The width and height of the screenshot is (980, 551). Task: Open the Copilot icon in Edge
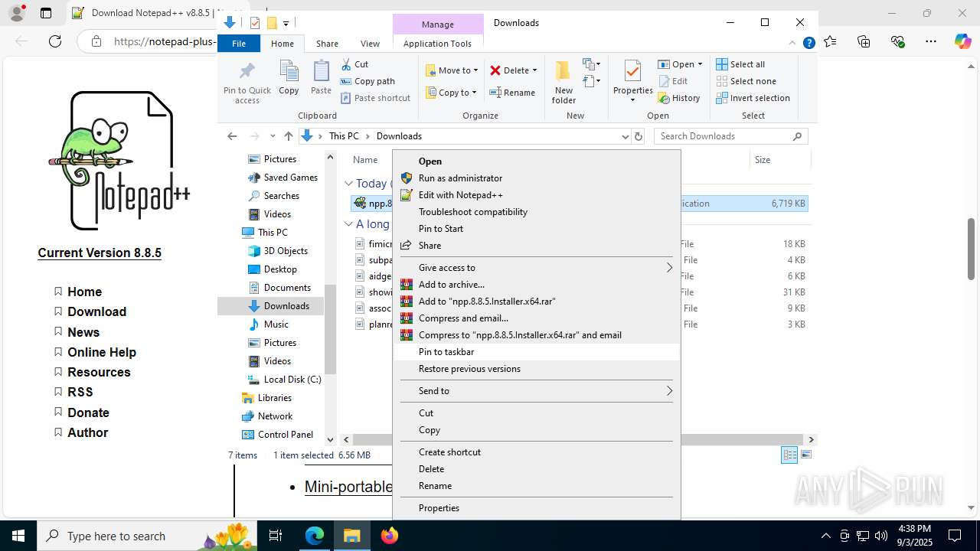tap(962, 41)
